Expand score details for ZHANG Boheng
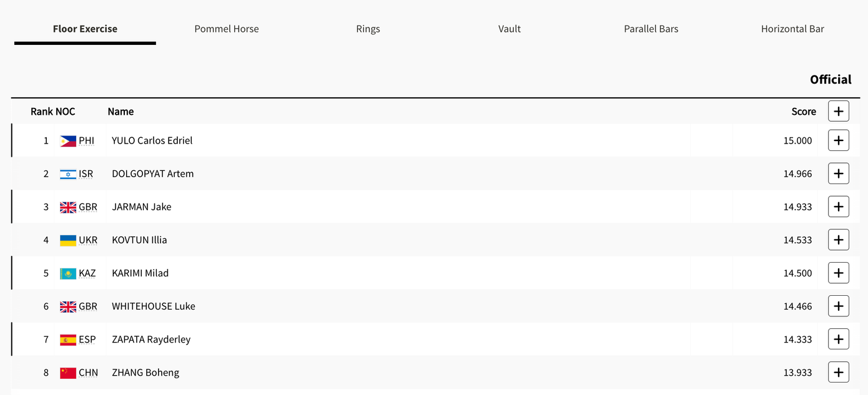 (x=838, y=372)
